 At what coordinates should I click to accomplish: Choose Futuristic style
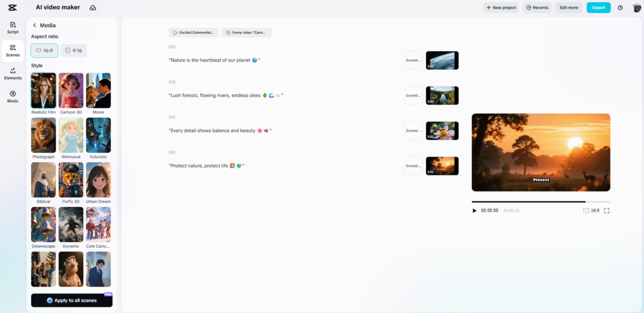tap(98, 138)
